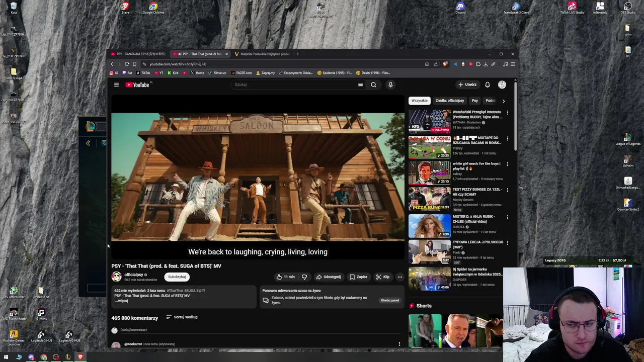644x362 pixels.
Task: Click the browser address bar URL
Action: tap(178, 64)
